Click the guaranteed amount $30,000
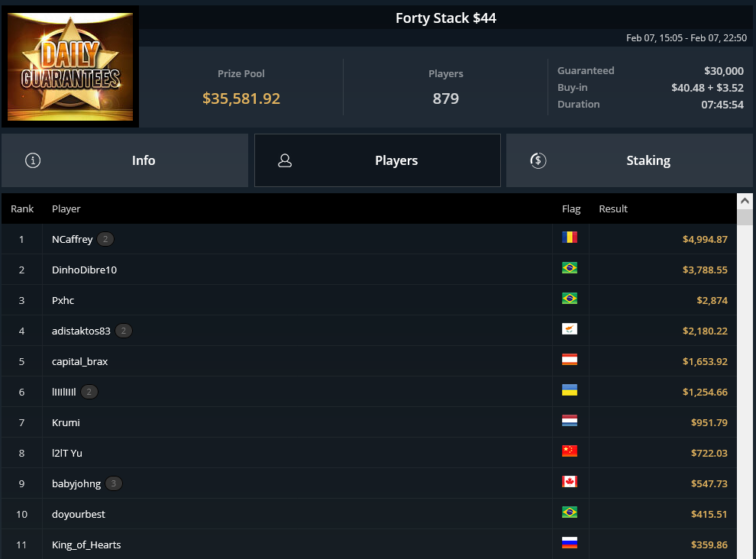Screen dimensions: 756x559 coord(724,71)
